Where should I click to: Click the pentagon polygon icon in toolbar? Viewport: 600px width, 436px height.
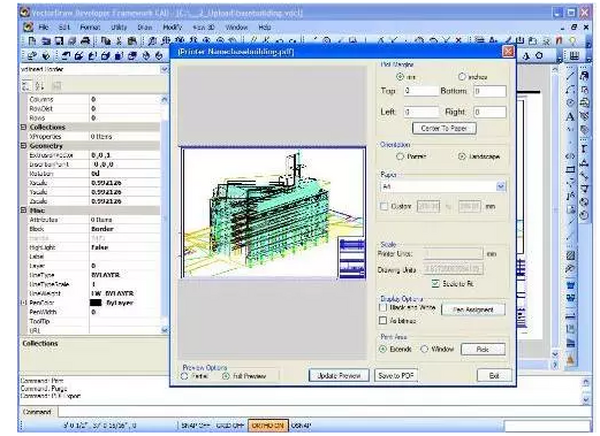[x=539, y=56]
